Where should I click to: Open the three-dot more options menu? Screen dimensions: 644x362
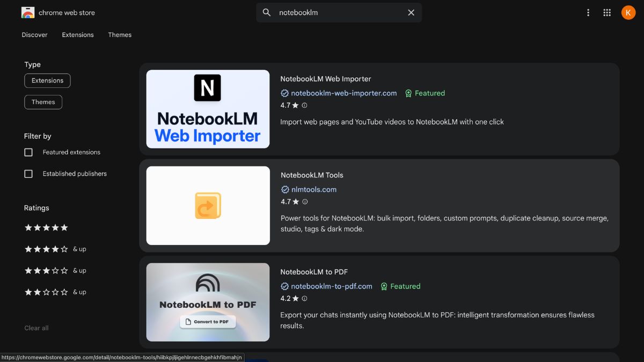click(x=588, y=12)
